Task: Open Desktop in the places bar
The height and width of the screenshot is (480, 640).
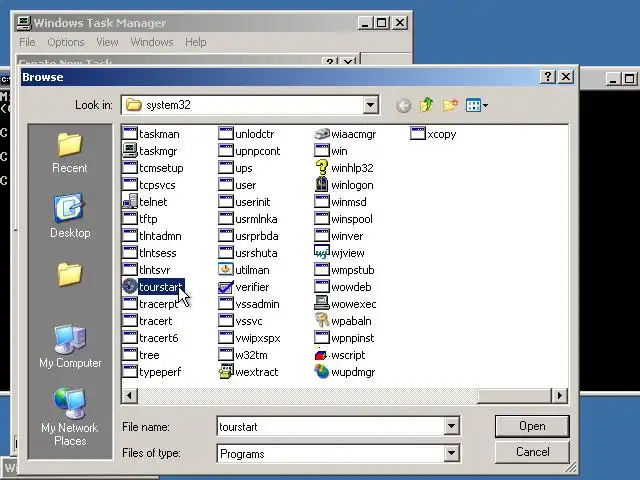Action: (70, 216)
